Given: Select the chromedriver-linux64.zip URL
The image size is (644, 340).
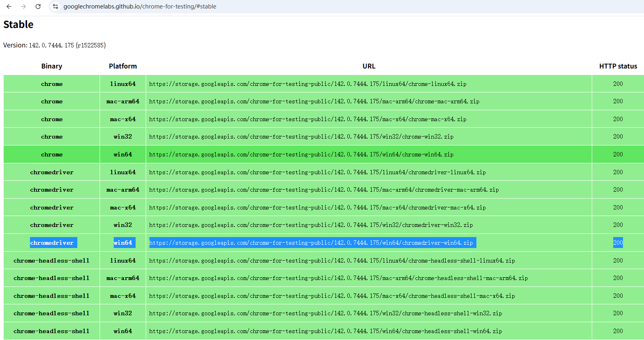Looking at the screenshot, I should [317, 172].
